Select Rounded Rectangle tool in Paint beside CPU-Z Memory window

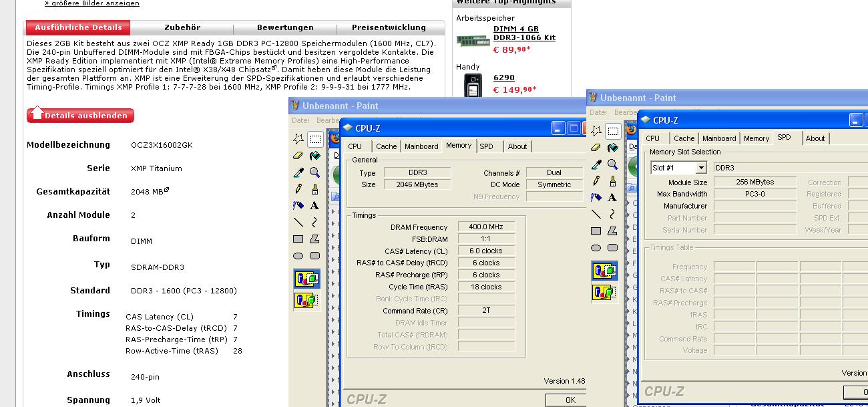click(x=314, y=256)
